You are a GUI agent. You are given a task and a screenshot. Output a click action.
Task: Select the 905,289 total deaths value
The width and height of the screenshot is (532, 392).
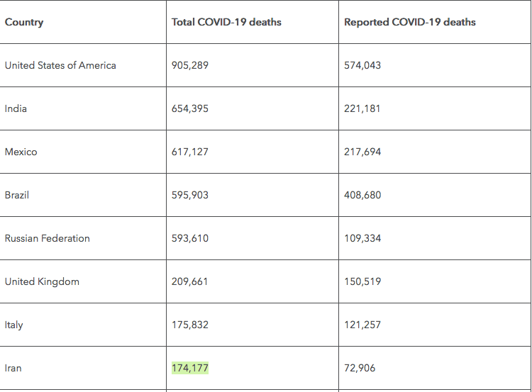pos(190,65)
